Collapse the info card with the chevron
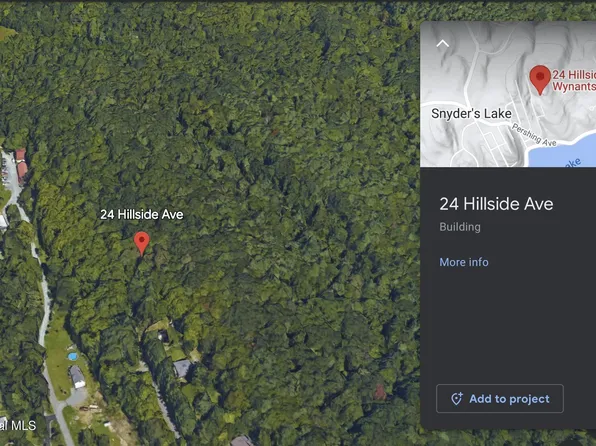 pyautogui.click(x=442, y=43)
